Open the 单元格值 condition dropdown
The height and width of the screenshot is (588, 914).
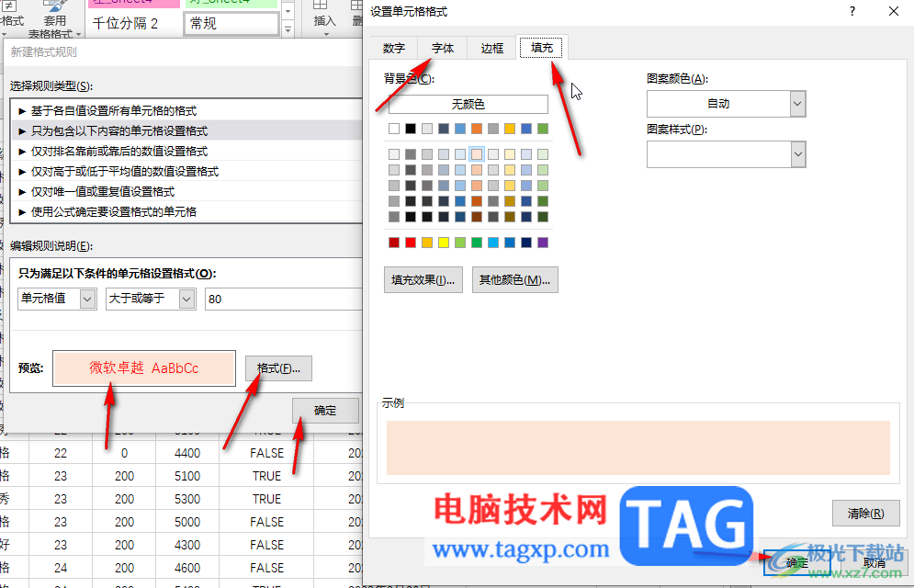(x=57, y=299)
